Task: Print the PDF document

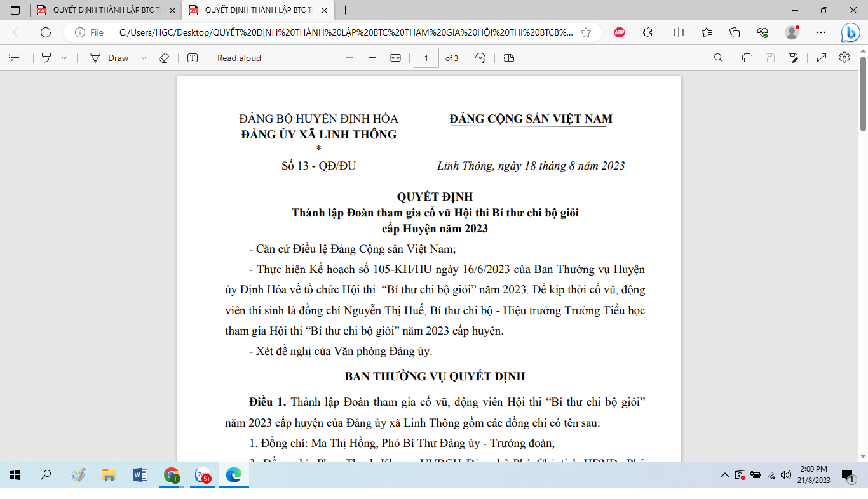Action: pos(747,58)
